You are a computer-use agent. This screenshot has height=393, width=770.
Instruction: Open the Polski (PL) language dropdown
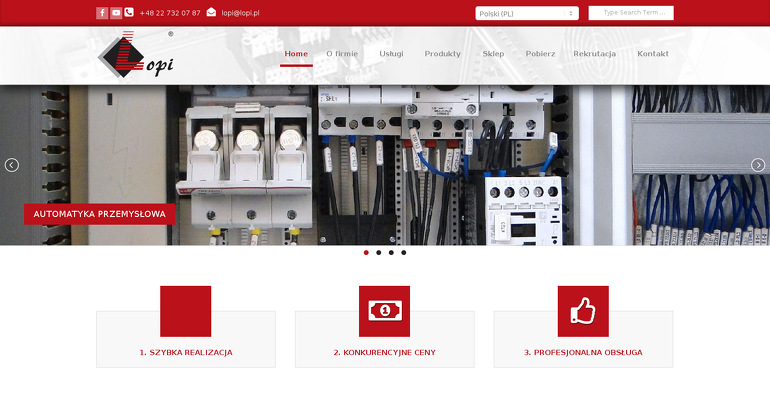click(x=527, y=13)
